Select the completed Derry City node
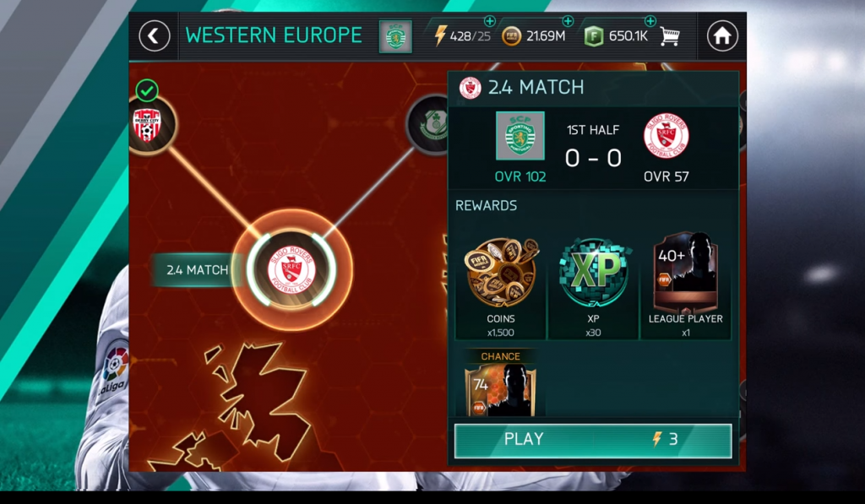 (x=148, y=123)
